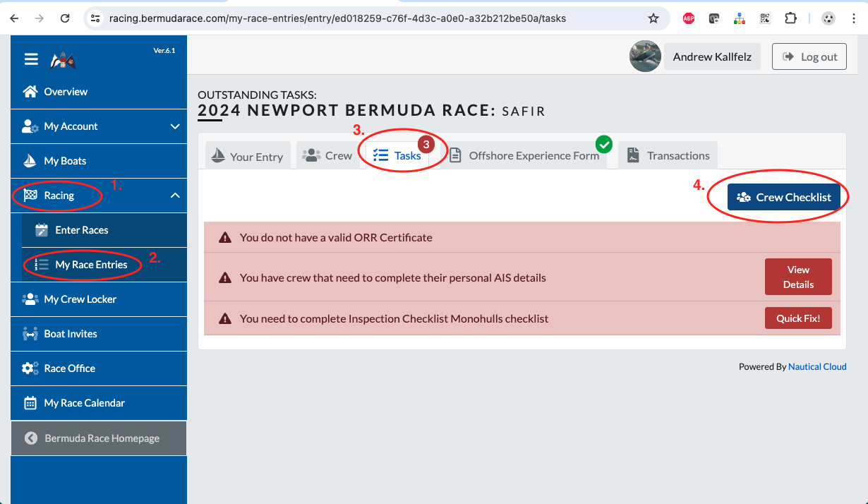Click the back-arrow icon on Bermuda Race Homepage
The width and height of the screenshot is (868, 504).
31,438
